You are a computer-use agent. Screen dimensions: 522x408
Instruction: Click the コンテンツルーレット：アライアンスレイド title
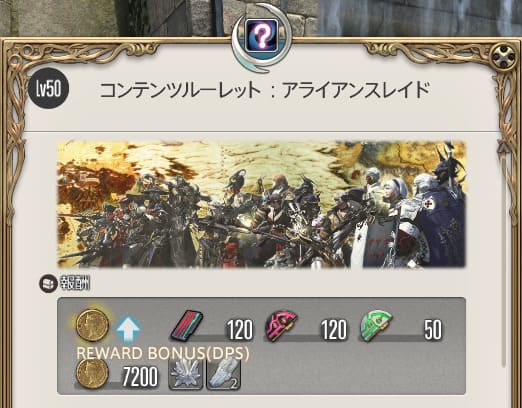pyautogui.click(x=265, y=90)
